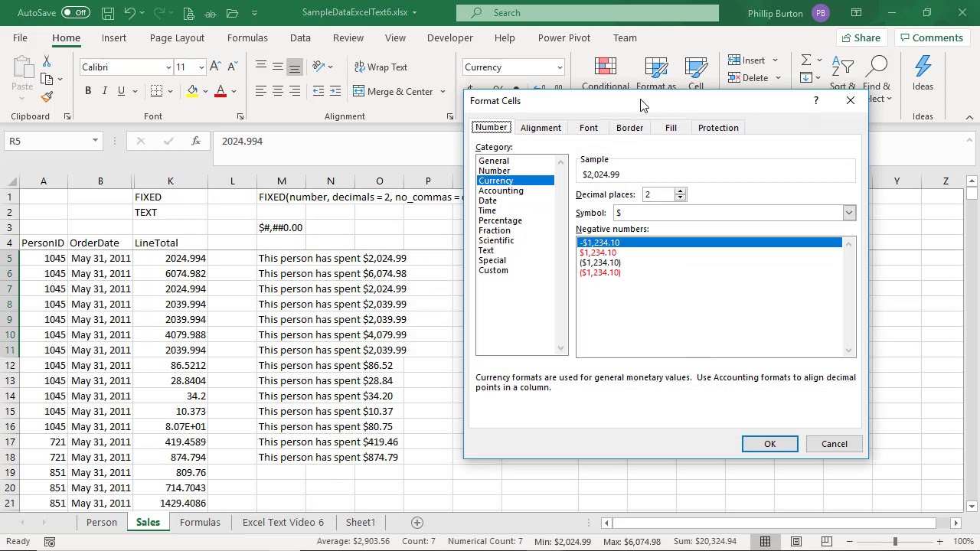Open the Ideas lightning icon
The width and height of the screenshot is (980, 551).
(923, 67)
